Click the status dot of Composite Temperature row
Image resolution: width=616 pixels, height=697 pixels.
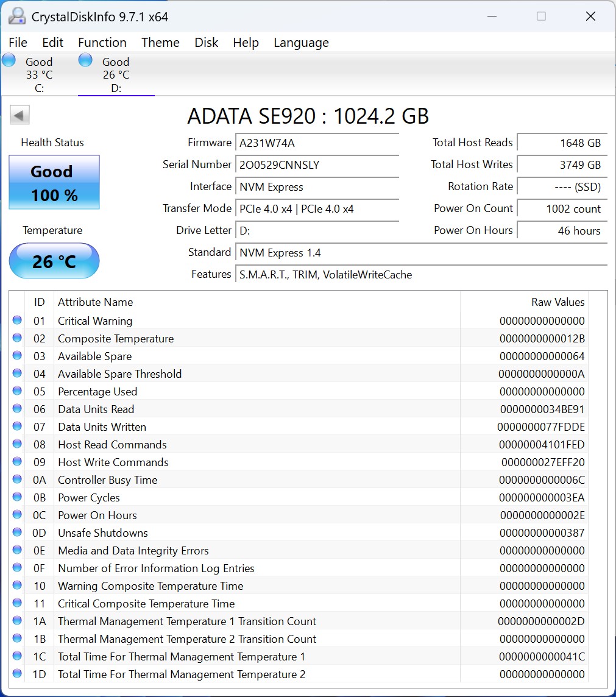tap(17, 338)
